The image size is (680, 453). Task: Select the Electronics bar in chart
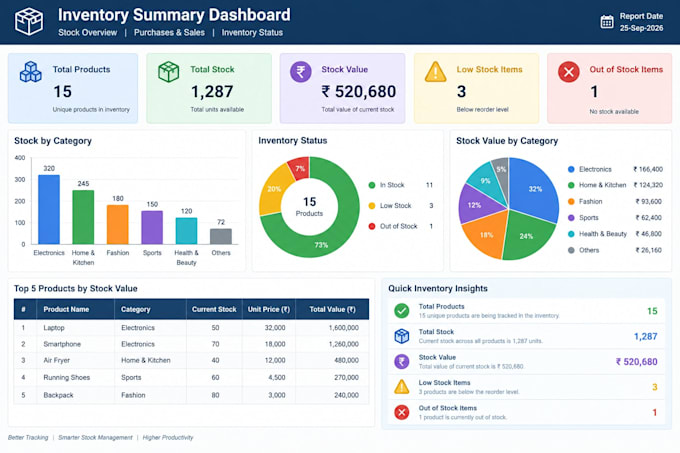click(x=49, y=209)
